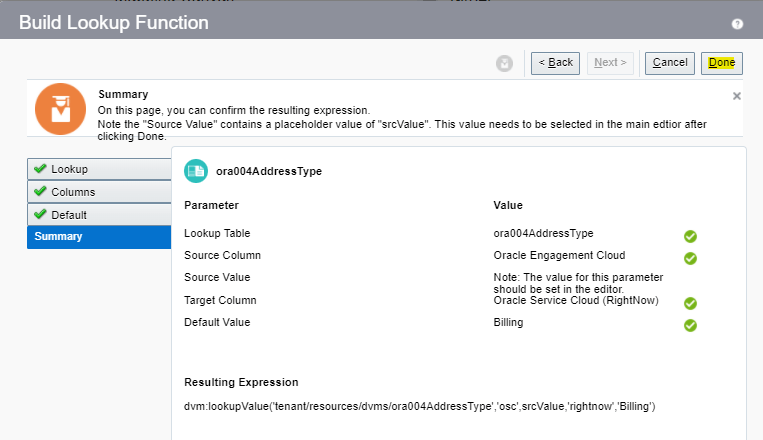The image size is (763, 440).
Task: Click the Oracle Engagement Cloud value
Action: pos(559,255)
